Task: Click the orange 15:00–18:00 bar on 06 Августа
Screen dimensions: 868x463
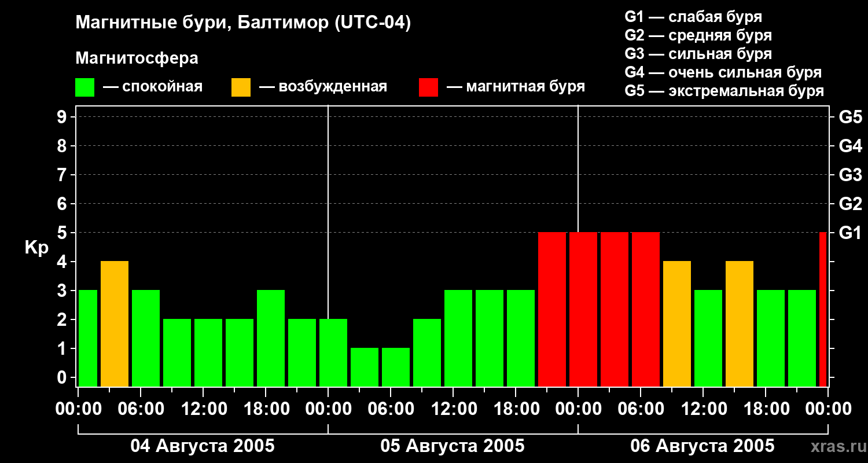Action: click(x=740, y=324)
